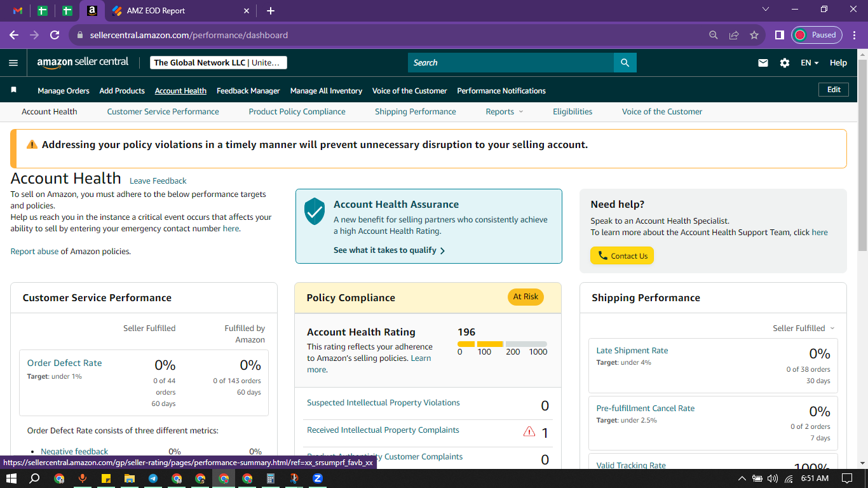Viewport: 868px width, 488px height.
Task: Open Received Intellectual Property Complaints link
Action: click(383, 430)
